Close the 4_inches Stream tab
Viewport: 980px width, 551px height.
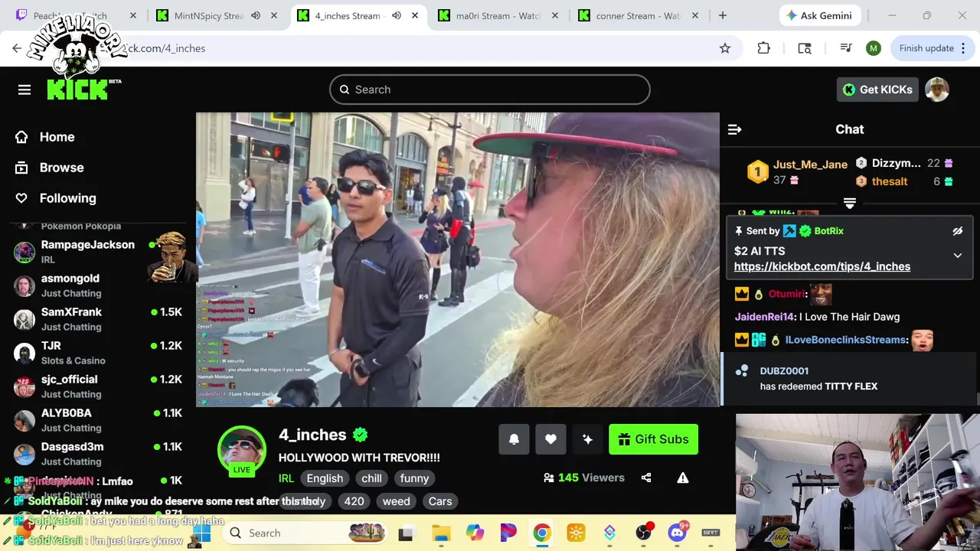(415, 15)
